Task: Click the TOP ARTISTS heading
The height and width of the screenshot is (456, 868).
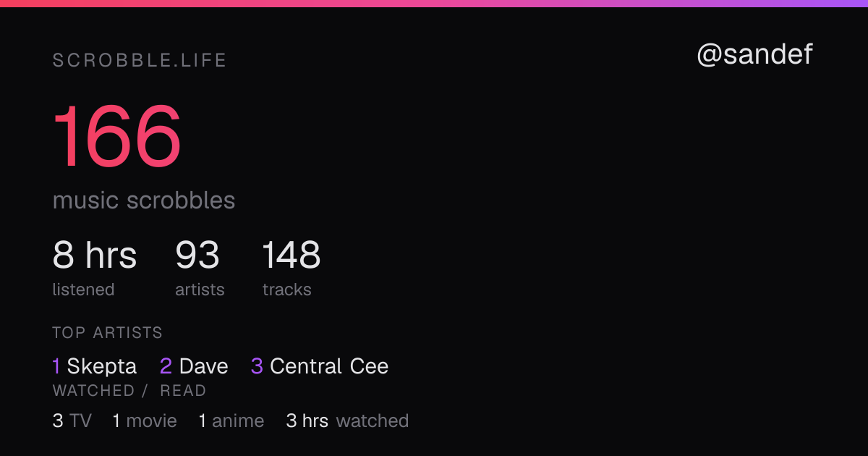Action: pyautogui.click(x=108, y=333)
